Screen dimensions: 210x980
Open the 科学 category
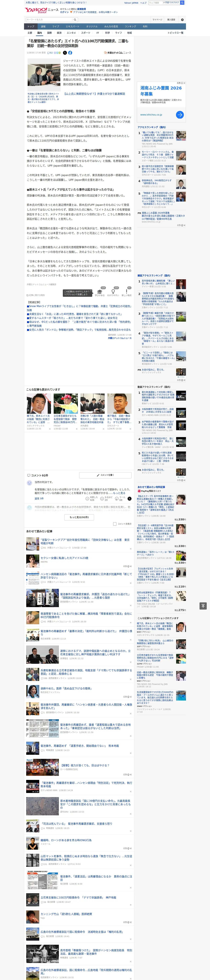[x=107, y=33]
